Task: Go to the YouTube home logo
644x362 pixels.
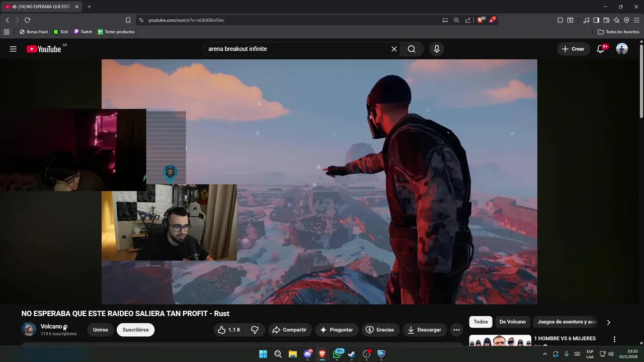Action: click(x=44, y=49)
